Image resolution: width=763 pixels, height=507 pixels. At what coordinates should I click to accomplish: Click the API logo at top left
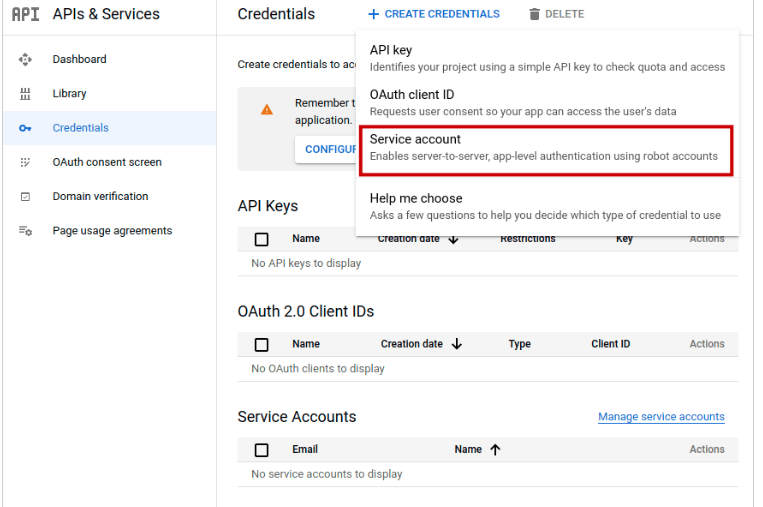[25, 14]
